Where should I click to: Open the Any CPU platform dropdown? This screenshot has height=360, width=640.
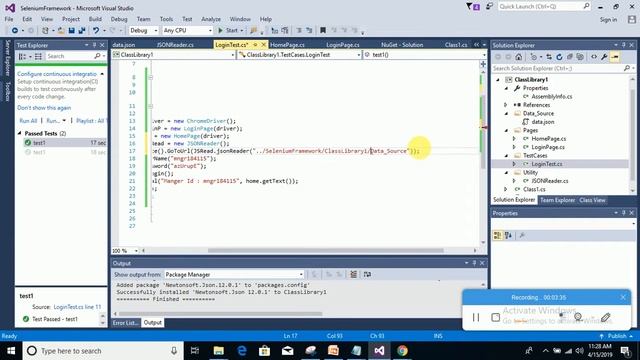coord(188,31)
